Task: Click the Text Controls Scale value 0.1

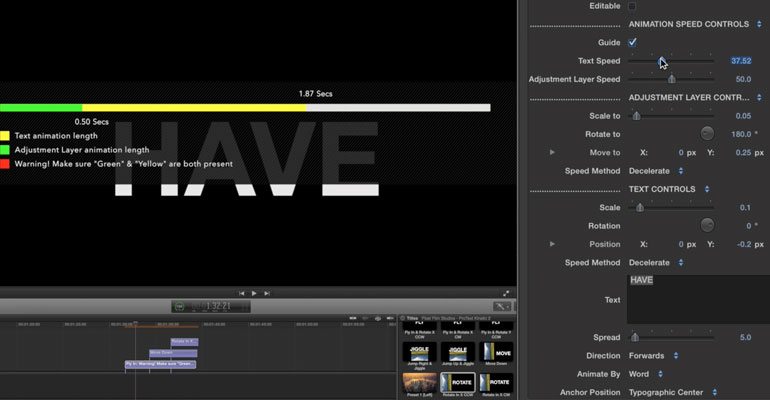Action: (745, 208)
